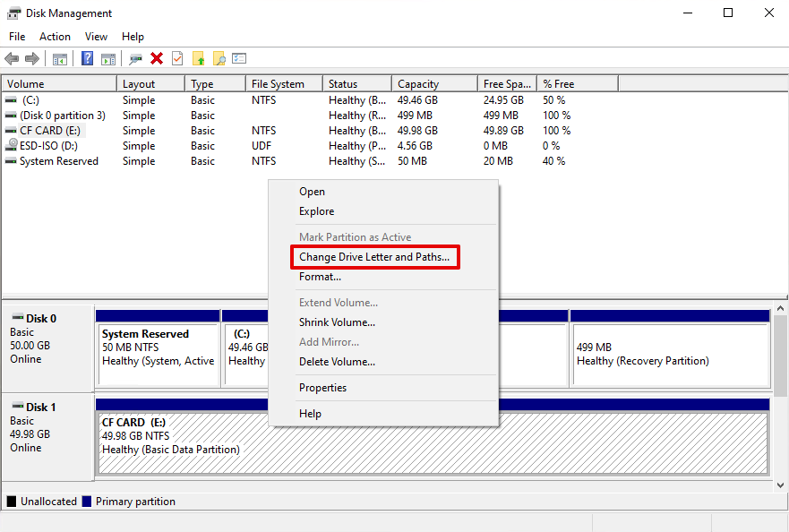Image resolution: width=789 pixels, height=532 pixels.
Task: Open the File menu
Action: [x=17, y=37]
